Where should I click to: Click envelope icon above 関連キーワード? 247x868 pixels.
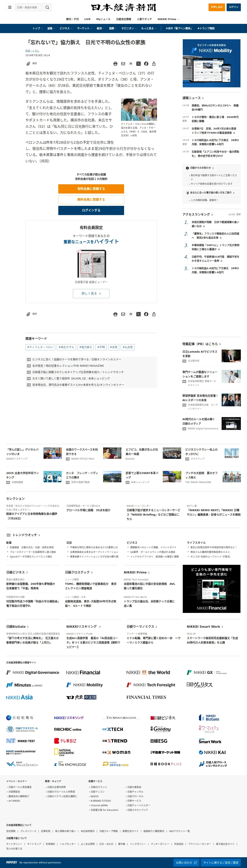[x=123, y=314]
